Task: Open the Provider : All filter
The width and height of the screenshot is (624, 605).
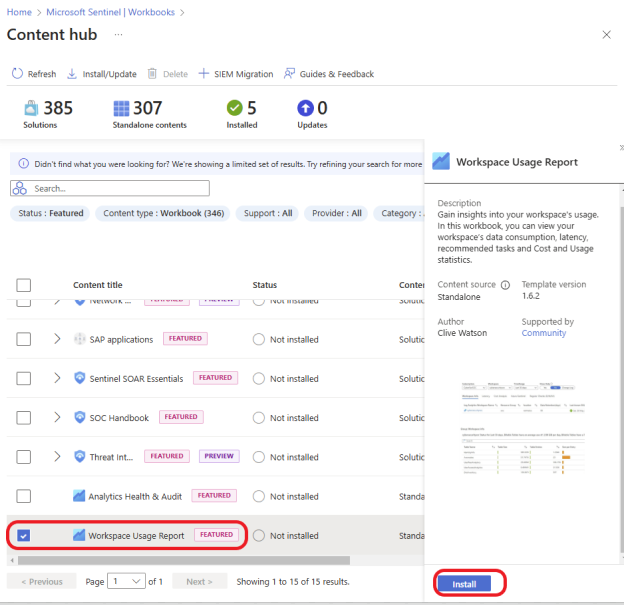Action: point(337,213)
